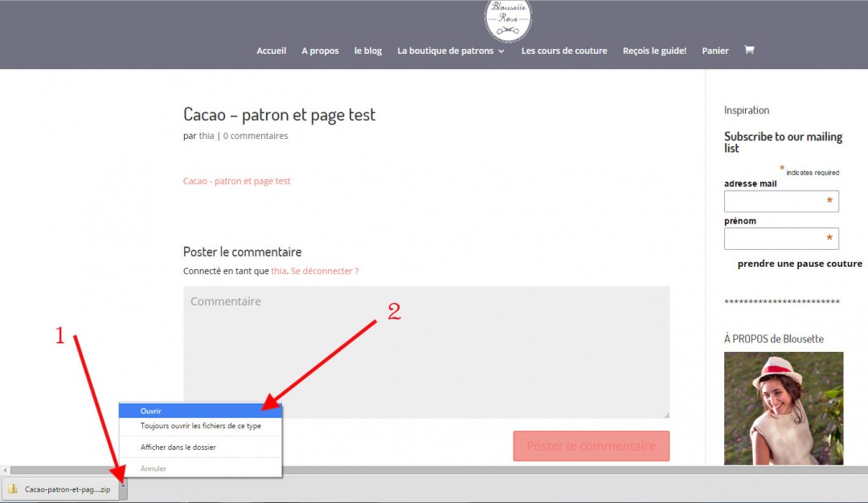Screen dimensions: 868x503
Task: Choose Toujours ouvrir les fichiers de ce type
Action: click(x=200, y=426)
